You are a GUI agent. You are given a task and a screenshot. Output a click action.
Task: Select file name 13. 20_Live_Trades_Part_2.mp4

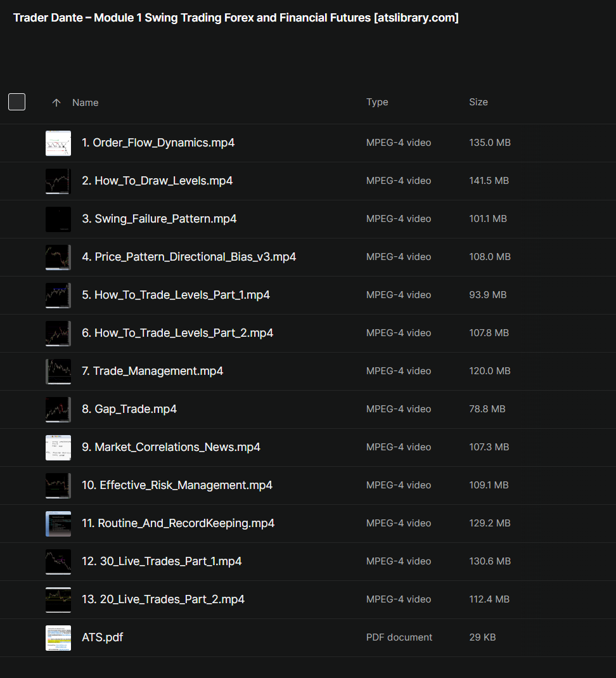tap(164, 599)
